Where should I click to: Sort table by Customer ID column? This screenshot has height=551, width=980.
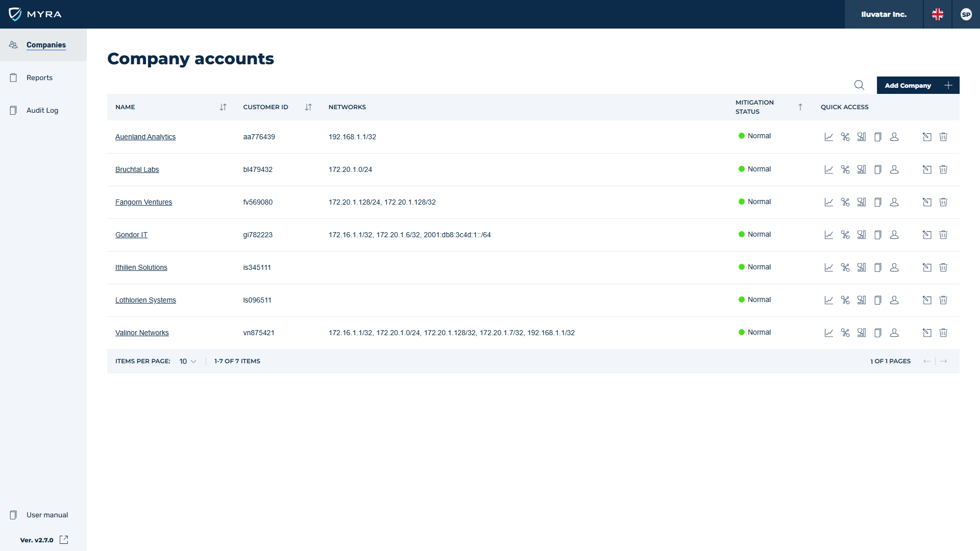coord(308,107)
